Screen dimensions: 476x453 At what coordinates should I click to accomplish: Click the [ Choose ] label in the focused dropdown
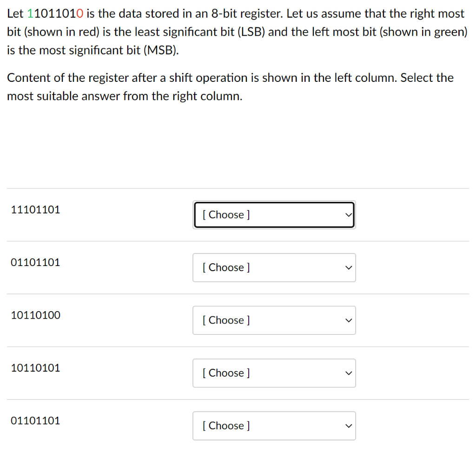tap(226, 214)
